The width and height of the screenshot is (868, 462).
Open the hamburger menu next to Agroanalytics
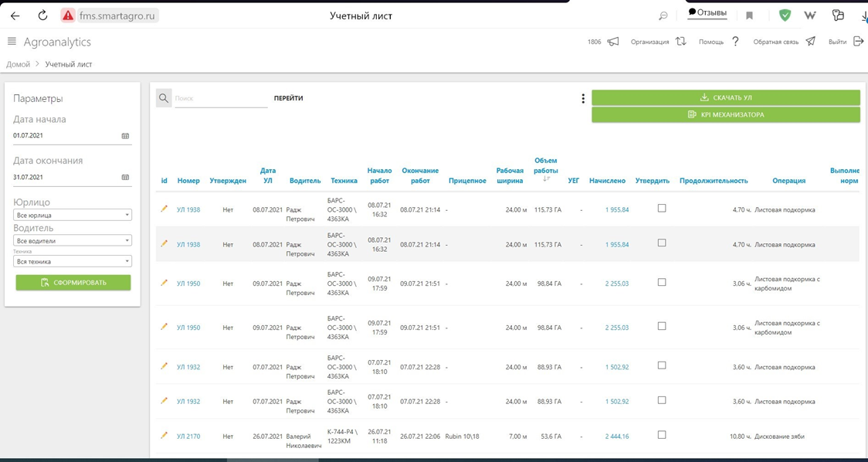(x=12, y=42)
